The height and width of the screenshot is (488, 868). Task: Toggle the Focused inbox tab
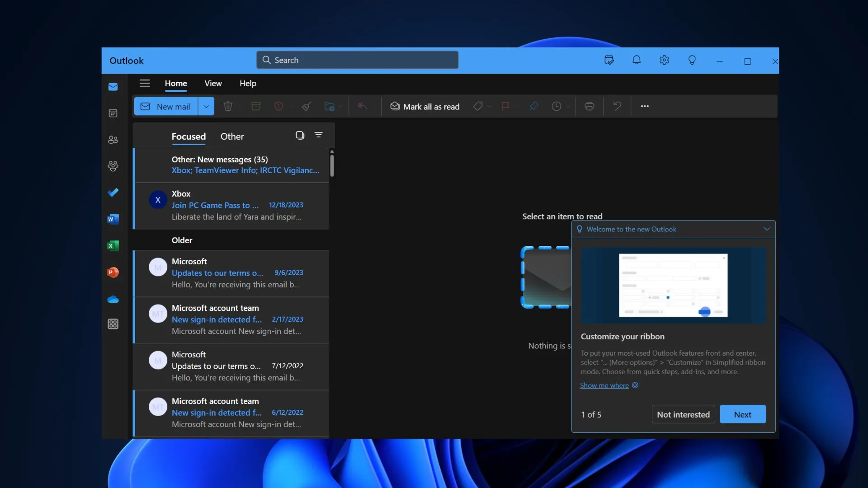click(x=189, y=135)
